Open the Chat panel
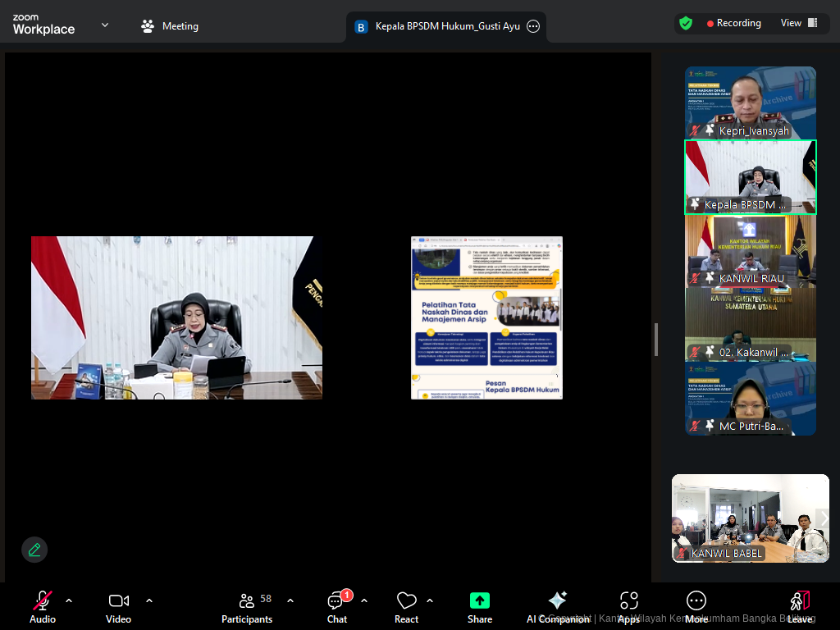The image size is (840, 630). pos(337,607)
